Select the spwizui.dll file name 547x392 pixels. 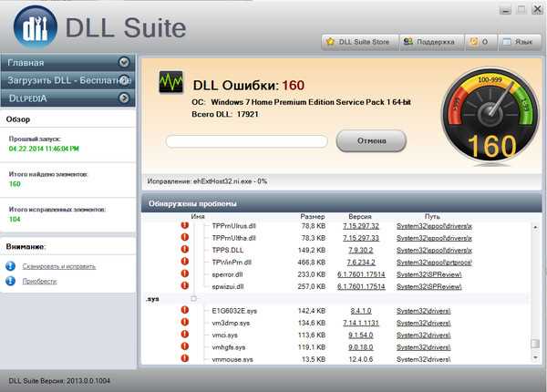pos(228,286)
